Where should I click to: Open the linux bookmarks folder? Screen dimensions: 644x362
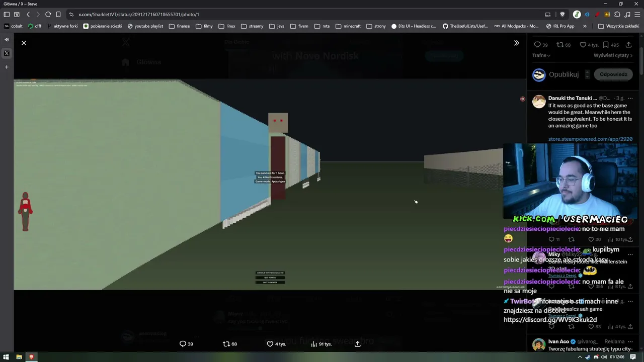(227, 26)
